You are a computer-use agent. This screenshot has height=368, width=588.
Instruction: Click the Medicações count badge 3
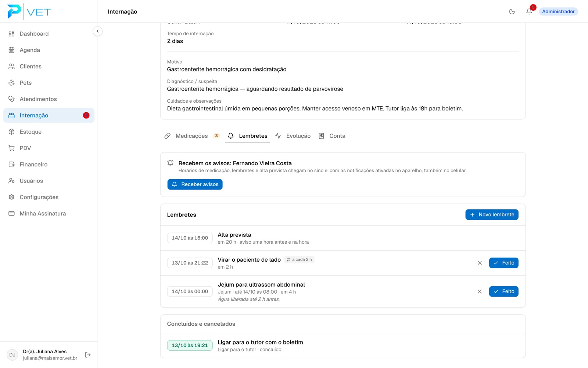pyautogui.click(x=216, y=136)
